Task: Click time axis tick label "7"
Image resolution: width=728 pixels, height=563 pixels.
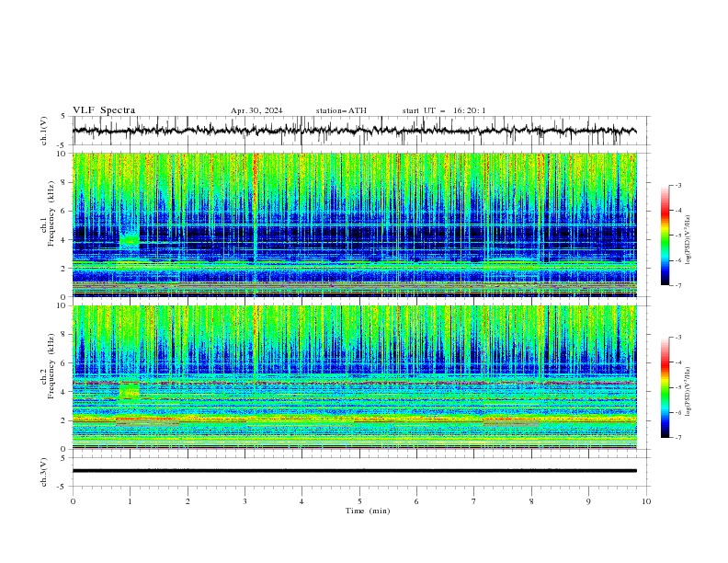Action: [x=474, y=501]
